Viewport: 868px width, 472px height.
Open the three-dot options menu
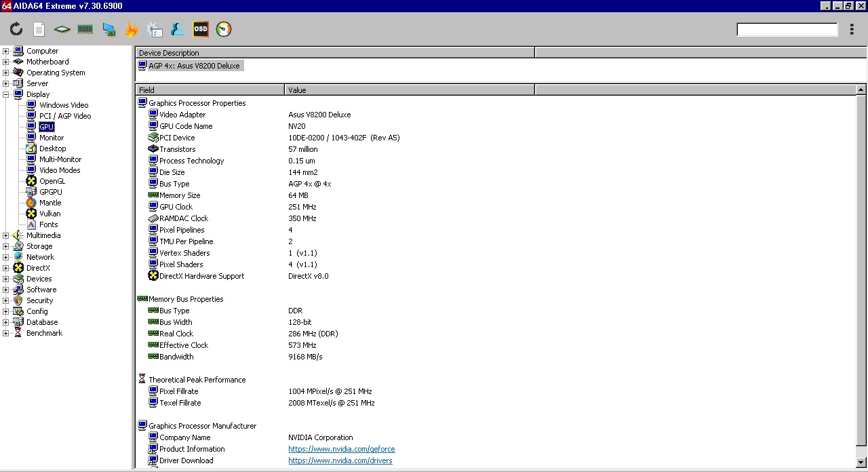point(852,29)
